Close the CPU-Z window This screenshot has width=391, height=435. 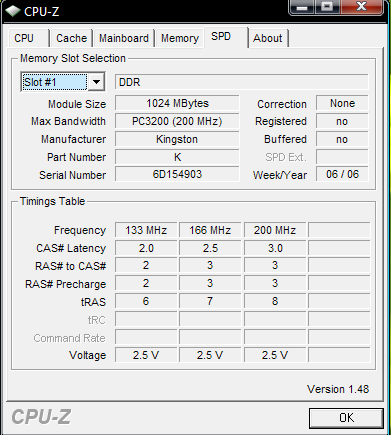(x=361, y=7)
